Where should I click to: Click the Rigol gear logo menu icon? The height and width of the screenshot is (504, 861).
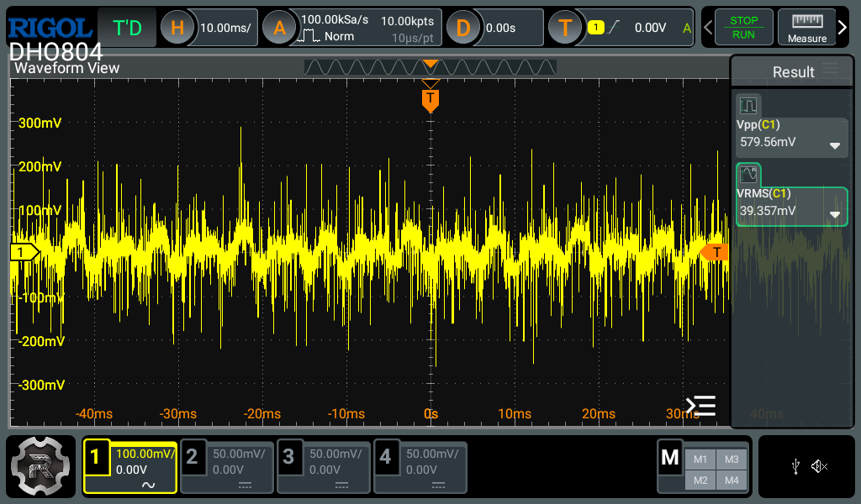(42, 466)
